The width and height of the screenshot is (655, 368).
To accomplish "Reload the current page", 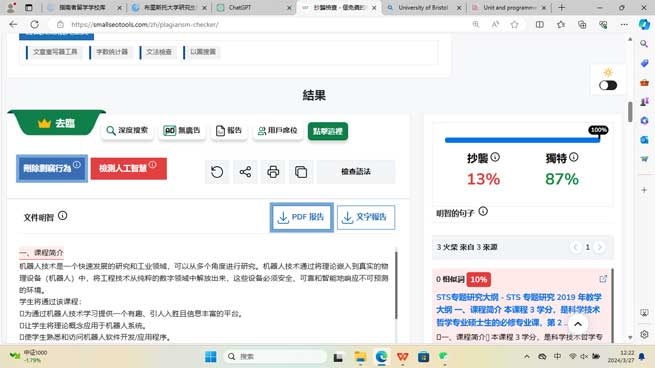I will [35, 25].
